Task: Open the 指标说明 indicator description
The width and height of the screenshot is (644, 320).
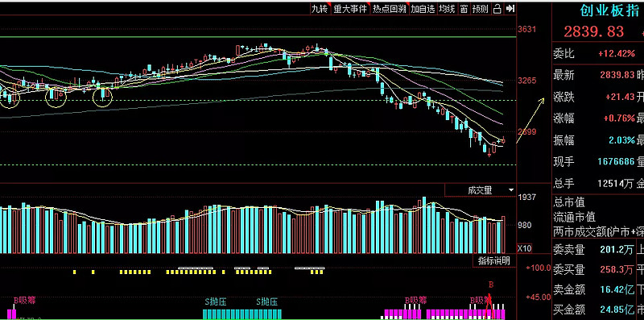Action: [494, 260]
